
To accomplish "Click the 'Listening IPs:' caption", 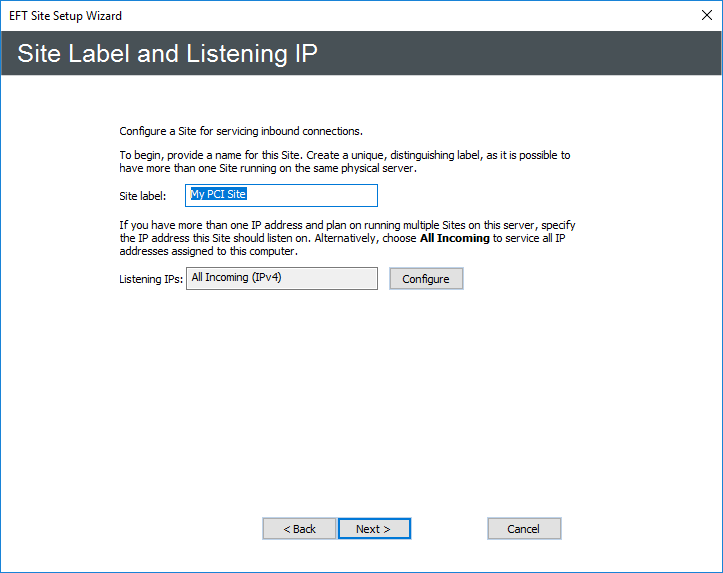I will [x=151, y=280].
